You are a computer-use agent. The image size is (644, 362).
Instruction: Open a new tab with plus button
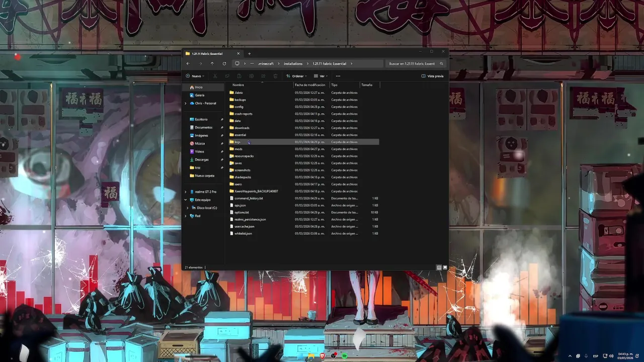point(249,54)
